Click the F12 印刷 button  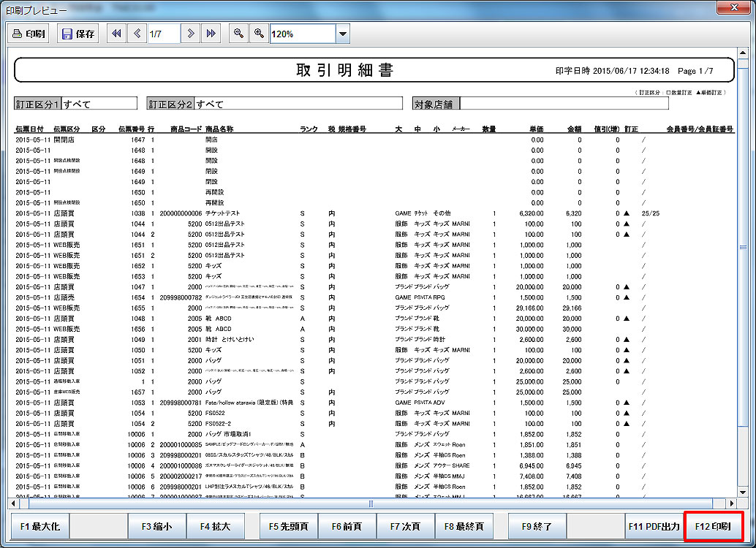coord(713,526)
